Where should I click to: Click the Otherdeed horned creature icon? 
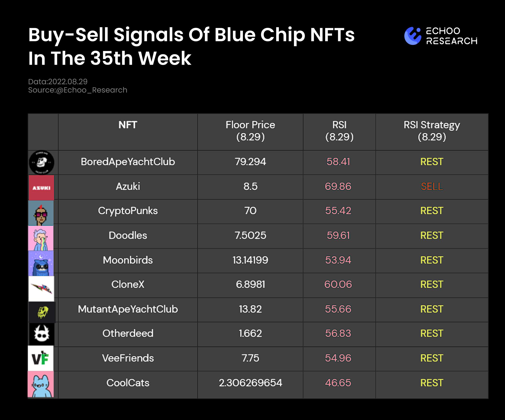42,334
